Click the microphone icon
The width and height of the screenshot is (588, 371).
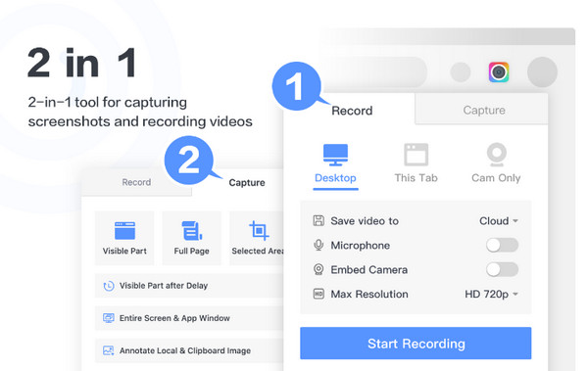pyautogui.click(x=318, y=245)
